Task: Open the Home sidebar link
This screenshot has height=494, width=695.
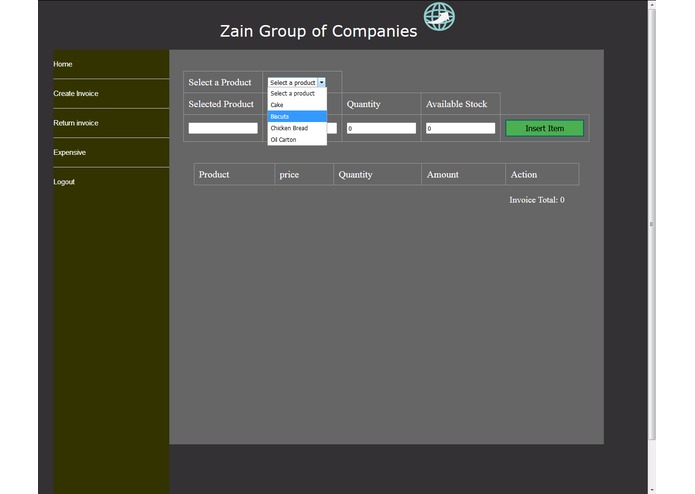Action: (x=62, y=64)
